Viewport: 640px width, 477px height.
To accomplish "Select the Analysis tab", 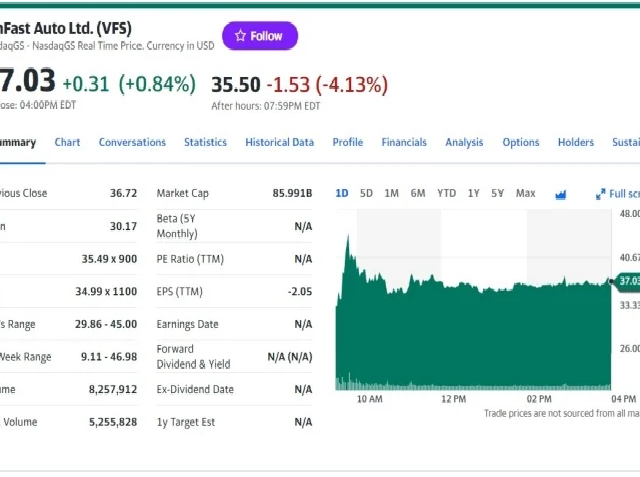I will [464, 142].
